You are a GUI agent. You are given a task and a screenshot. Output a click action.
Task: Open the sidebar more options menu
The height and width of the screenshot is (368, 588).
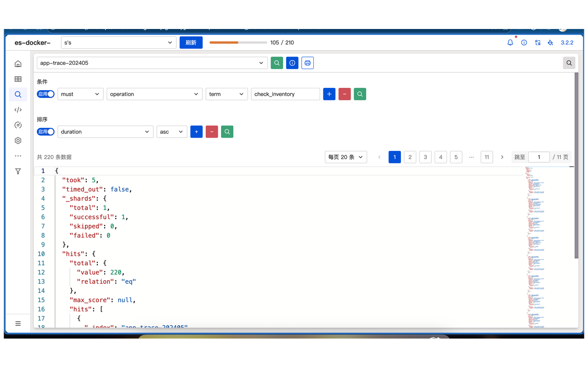18,155
